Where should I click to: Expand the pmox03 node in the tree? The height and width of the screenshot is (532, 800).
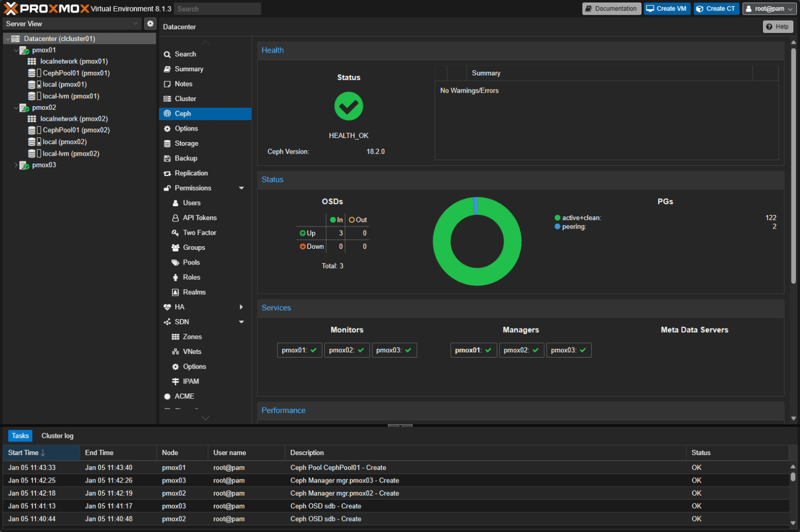coord(16,165)
